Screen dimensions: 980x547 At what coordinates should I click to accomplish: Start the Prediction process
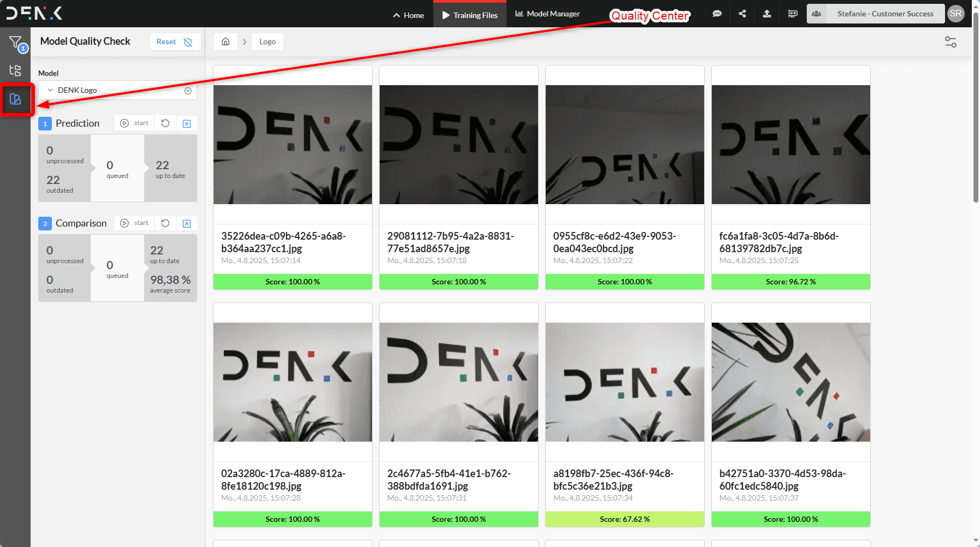pyautogui.click(x=134, y=123)
